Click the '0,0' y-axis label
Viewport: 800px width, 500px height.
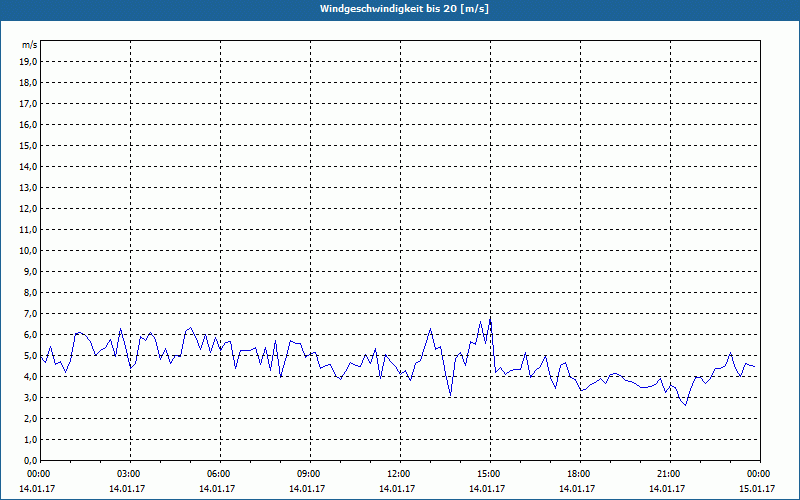tap(30, 460)
